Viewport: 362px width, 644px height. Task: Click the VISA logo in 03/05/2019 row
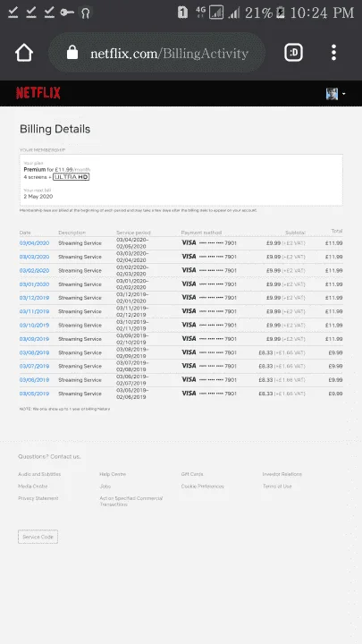pos(189,393)
